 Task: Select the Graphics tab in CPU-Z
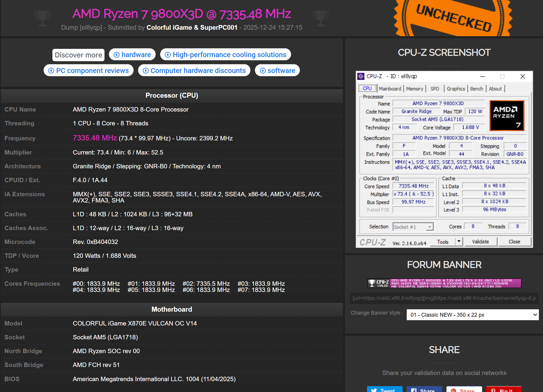tap(456, 89)
